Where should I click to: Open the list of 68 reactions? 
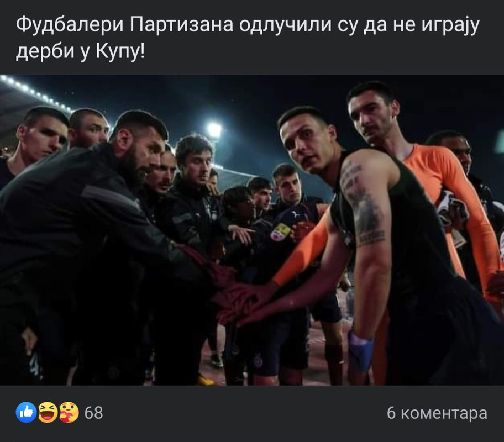point(93,413)
